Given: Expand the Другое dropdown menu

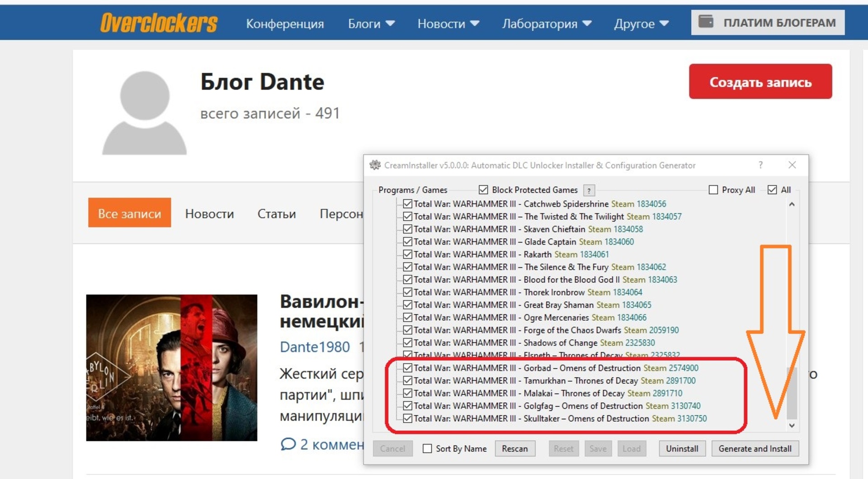Looking at the screenshot, I should point(641,24).
